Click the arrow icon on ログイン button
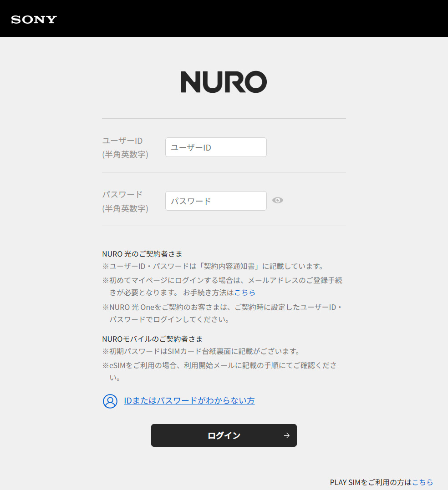Screen dimensions: 448x490 tap(287, 435)
